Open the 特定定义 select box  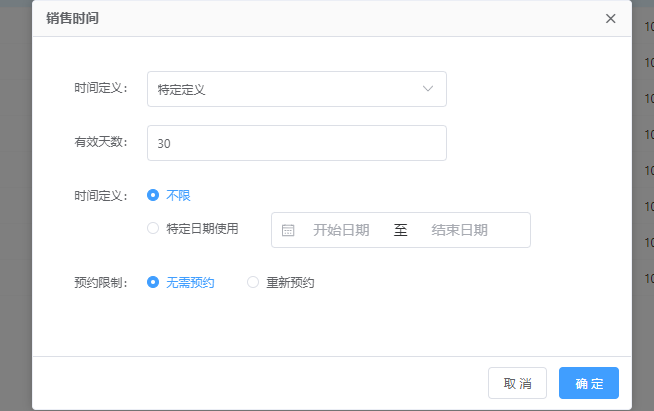coord(296,89)
